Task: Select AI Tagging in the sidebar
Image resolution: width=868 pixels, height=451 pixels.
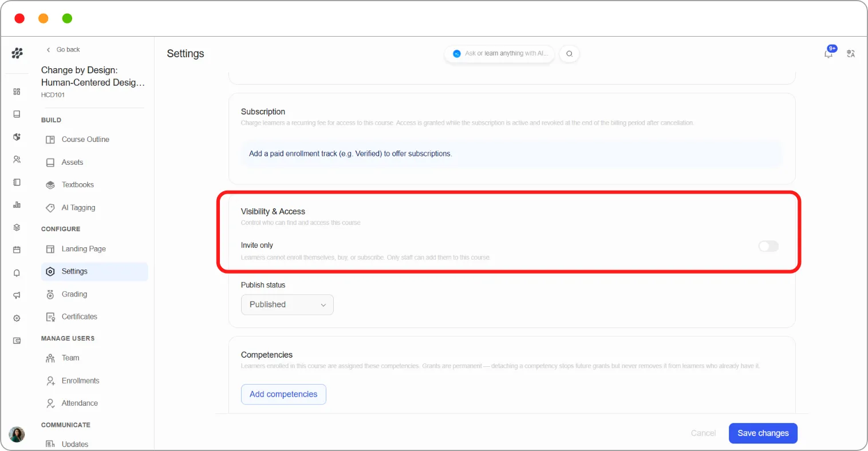Action: point(94,208)
